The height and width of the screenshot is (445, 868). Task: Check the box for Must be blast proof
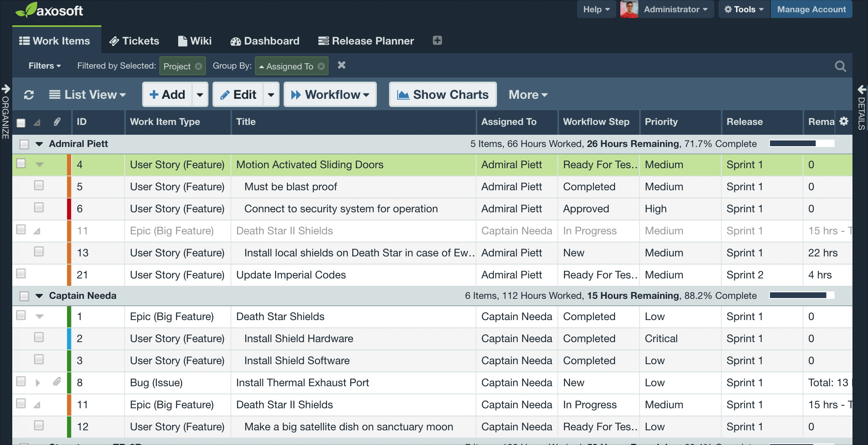click(x=39, y=185)
